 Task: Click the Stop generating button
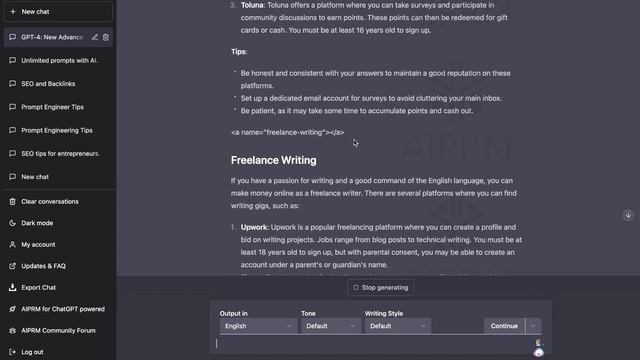click(x=380, y=287)
